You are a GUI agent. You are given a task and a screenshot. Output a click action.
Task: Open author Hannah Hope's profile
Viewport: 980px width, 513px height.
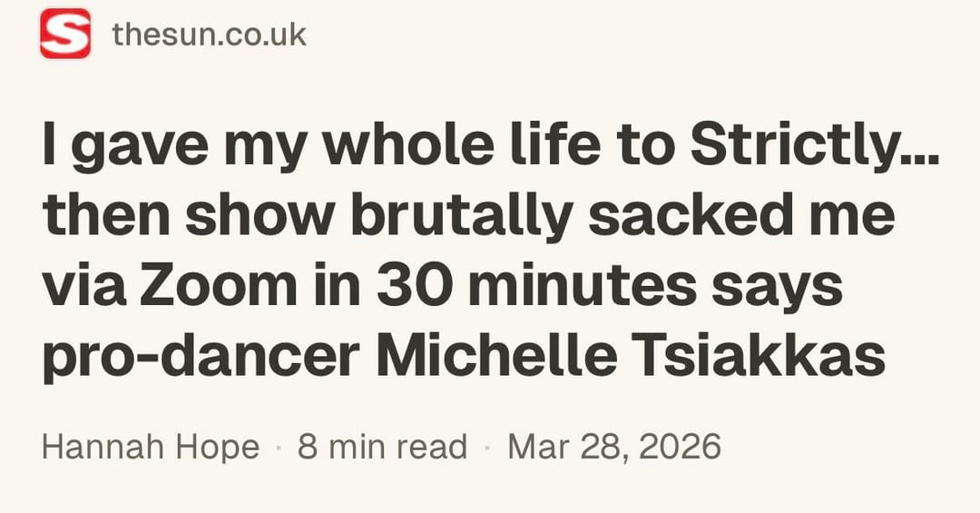151,447
